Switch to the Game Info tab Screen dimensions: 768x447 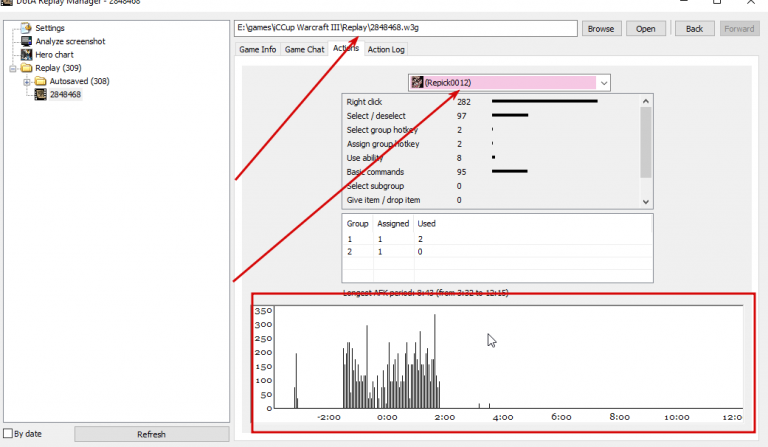pos(258,49)
